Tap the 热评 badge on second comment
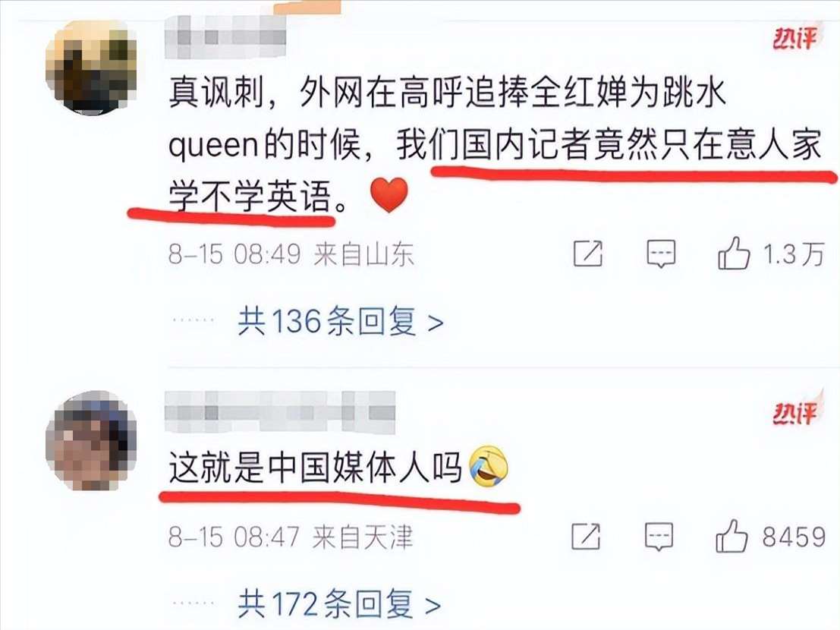 click(x=795, y=413)
